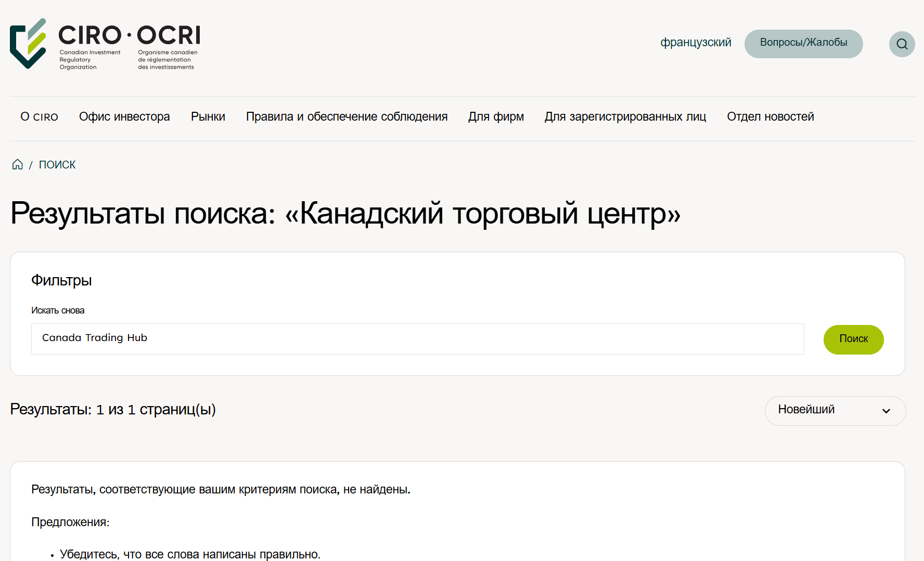The width and height of the screenshot is (924, 561).
Task: Open the Новейший sort dropdown
Action: 835,411
